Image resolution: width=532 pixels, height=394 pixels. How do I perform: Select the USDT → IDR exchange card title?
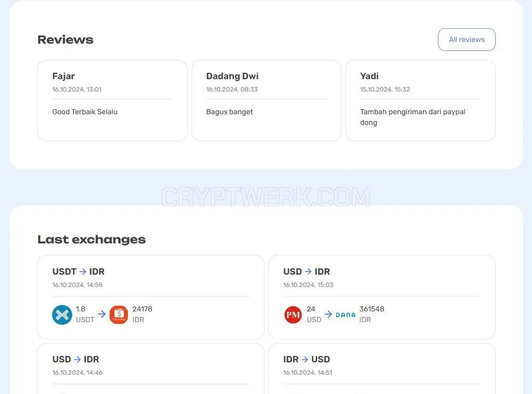78,272
